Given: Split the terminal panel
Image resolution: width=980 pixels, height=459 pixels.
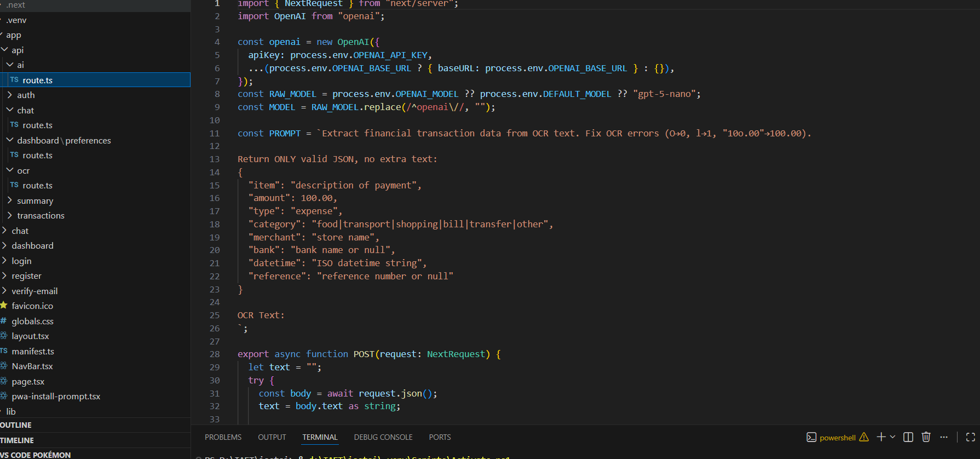Looking at the screenshot, I should tap(908, 437).
